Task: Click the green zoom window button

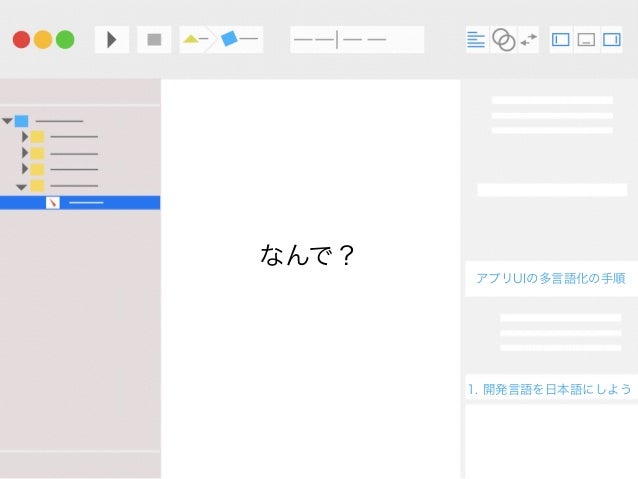Action: click(65, 39)
